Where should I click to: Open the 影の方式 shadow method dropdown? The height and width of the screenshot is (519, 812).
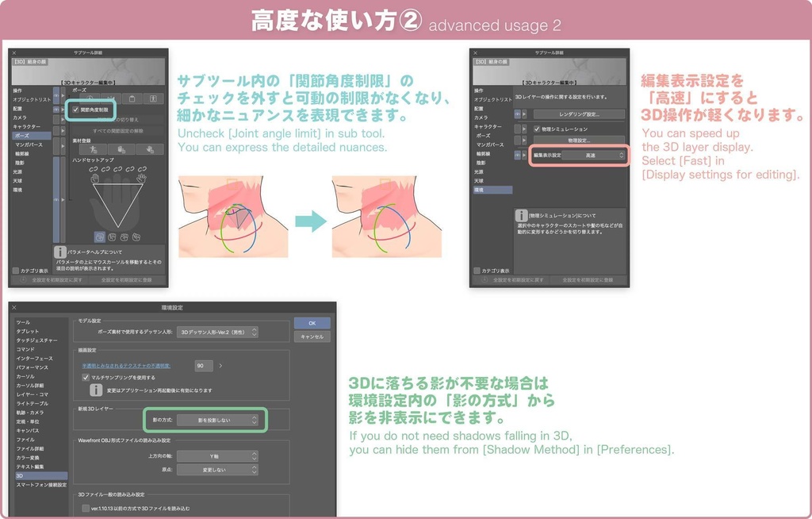coord(218,420)
